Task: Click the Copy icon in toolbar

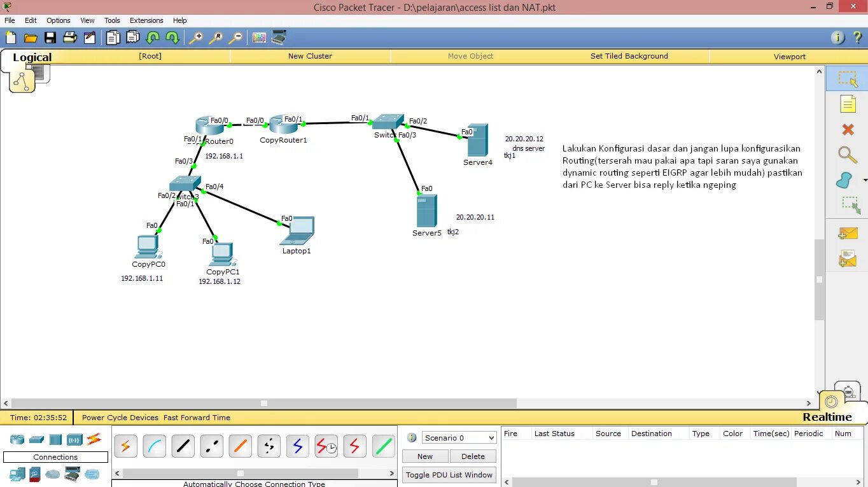Action: (x=113, y=38)
